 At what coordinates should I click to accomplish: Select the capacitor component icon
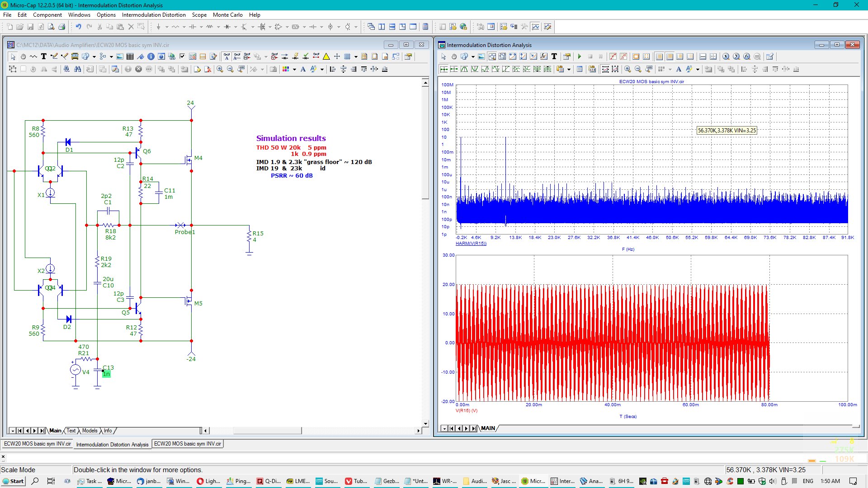coord(193,27)
